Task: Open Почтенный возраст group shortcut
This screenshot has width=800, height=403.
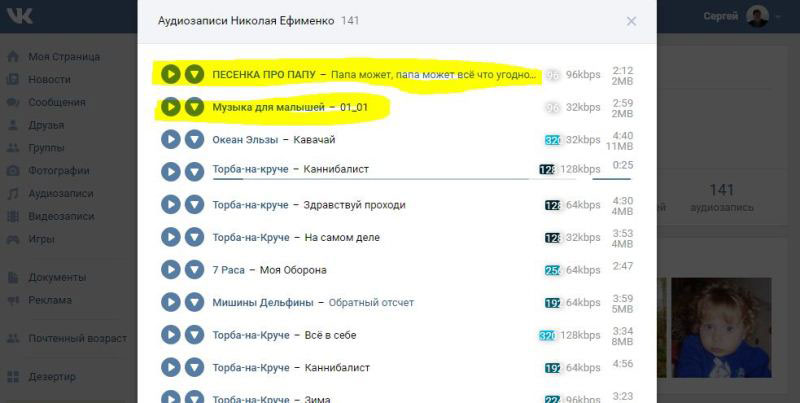Action: pos(78,338)
